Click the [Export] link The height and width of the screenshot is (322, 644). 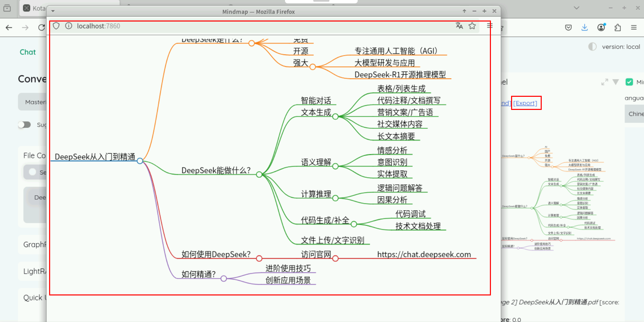pos(526,103)
